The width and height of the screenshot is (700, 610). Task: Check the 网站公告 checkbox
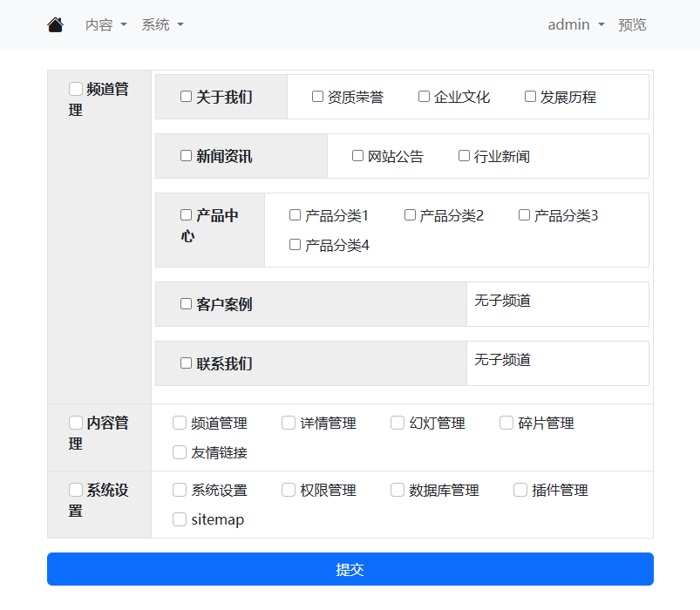pos(357,156)
